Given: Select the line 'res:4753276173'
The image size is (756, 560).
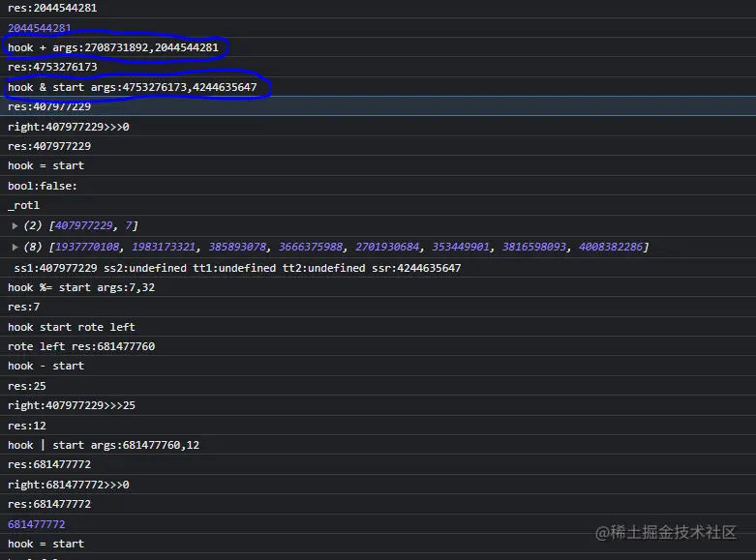Looking at the screenshot, I should [52, 67].
